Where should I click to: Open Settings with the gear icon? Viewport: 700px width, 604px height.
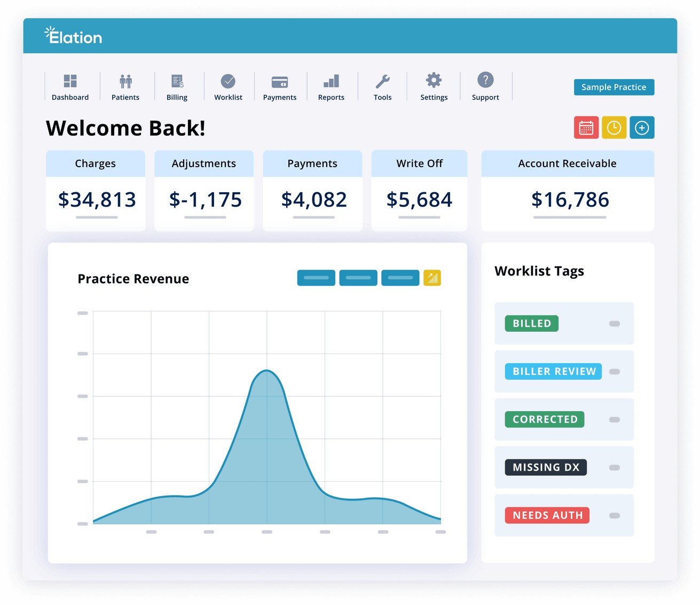(434, 81)
